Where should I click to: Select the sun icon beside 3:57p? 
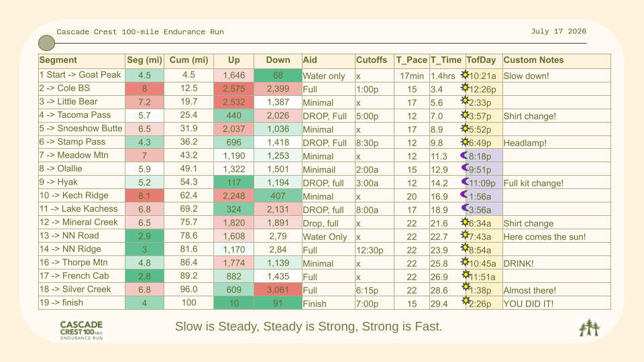tap(465, 115)
